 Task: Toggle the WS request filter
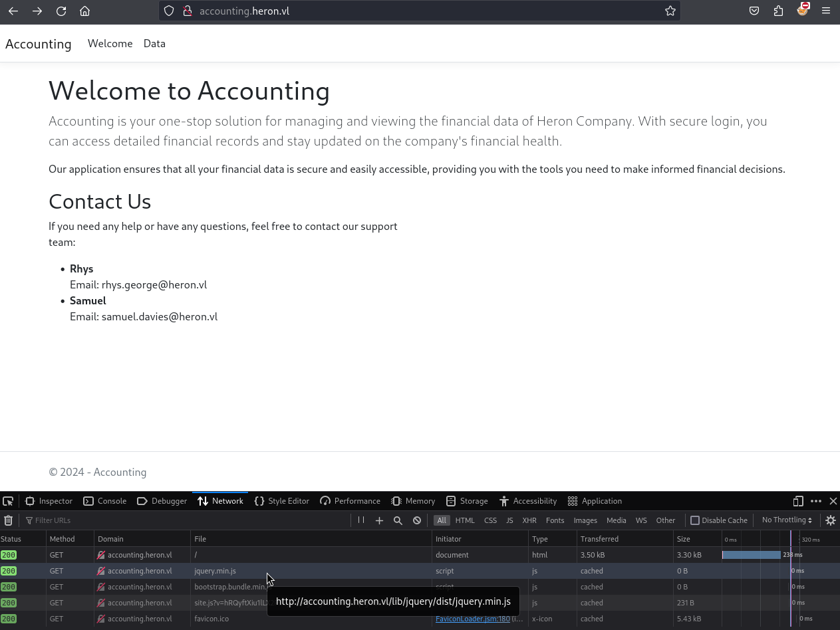click(641, 520)
